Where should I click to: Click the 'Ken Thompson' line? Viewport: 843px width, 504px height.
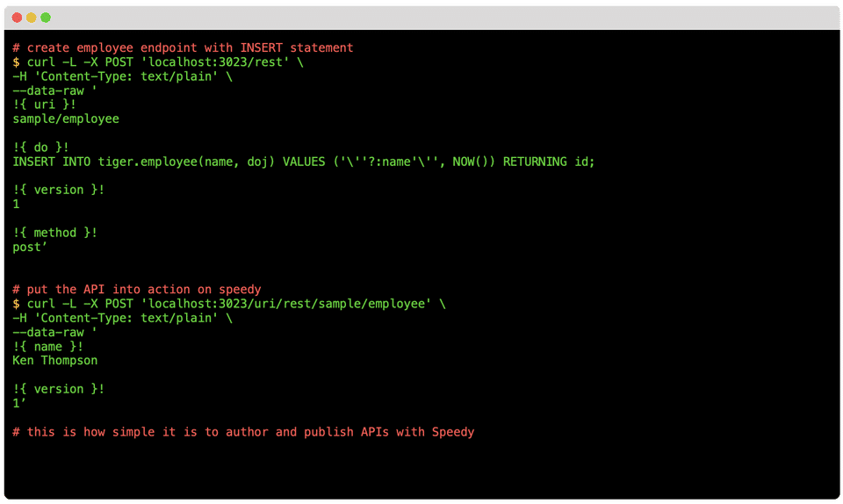[54, 361]
